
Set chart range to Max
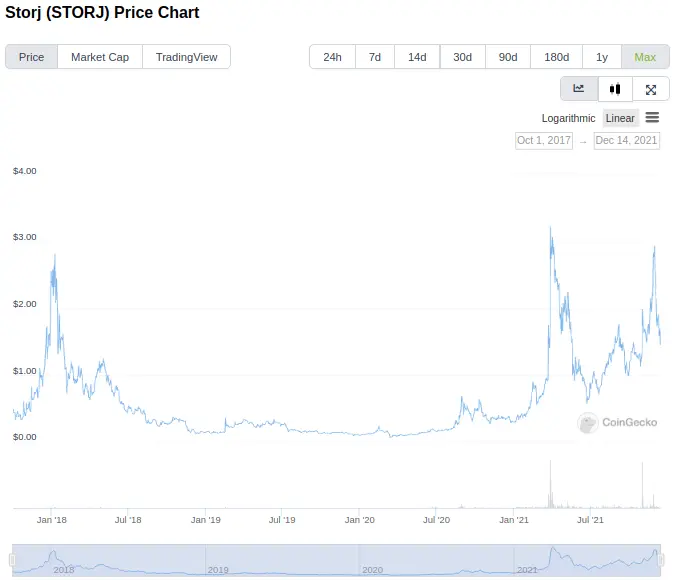[x=645, y=57]
